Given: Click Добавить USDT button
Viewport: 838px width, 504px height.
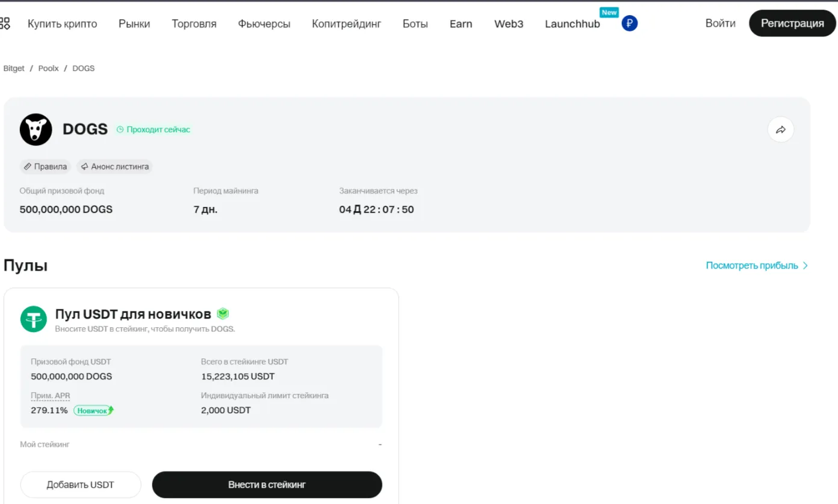Looking at the screenshot, I should 81,485.
